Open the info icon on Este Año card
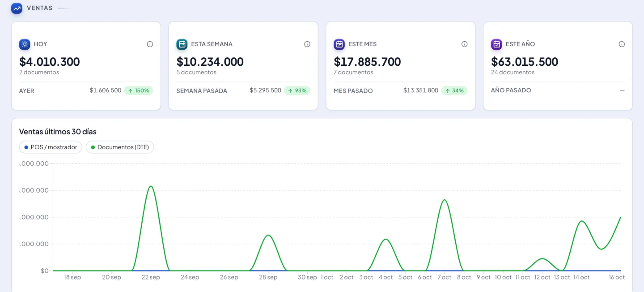This screenshot has width=644, height=292. (622, 44)
